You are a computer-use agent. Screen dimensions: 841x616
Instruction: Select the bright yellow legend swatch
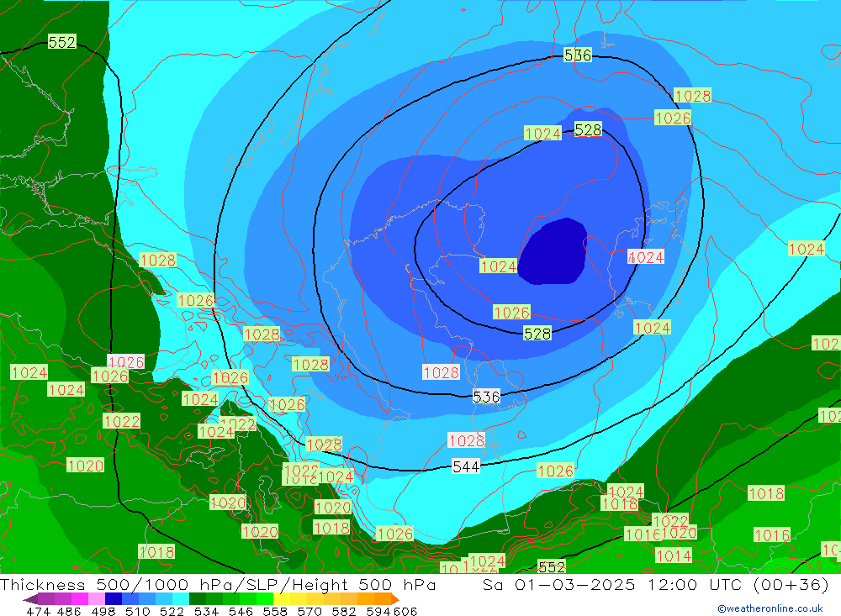click(x=282, y=599)
